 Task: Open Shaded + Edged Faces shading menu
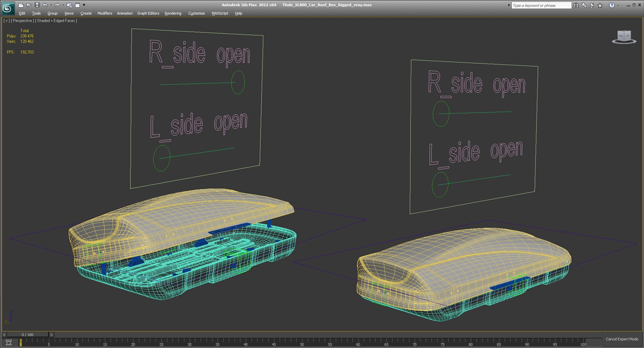[56, 21]
